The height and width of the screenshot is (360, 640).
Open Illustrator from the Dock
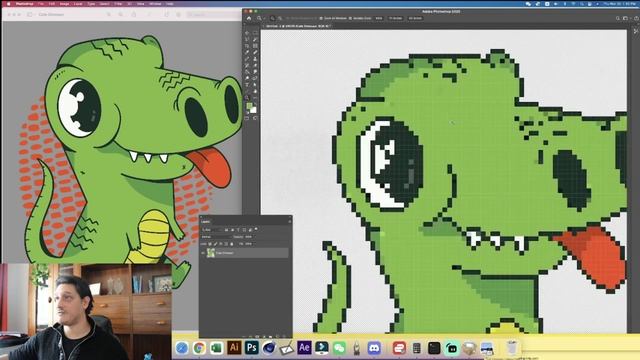(234, 348)
